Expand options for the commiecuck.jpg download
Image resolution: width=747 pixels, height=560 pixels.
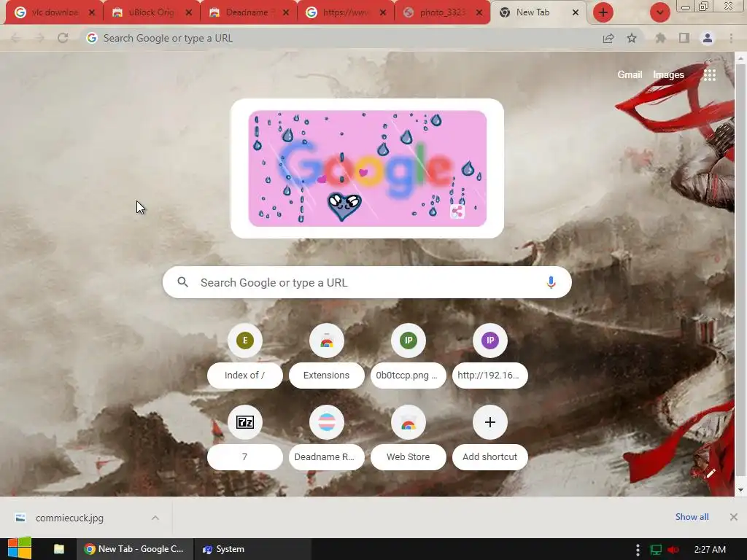(x=155, y=518)
